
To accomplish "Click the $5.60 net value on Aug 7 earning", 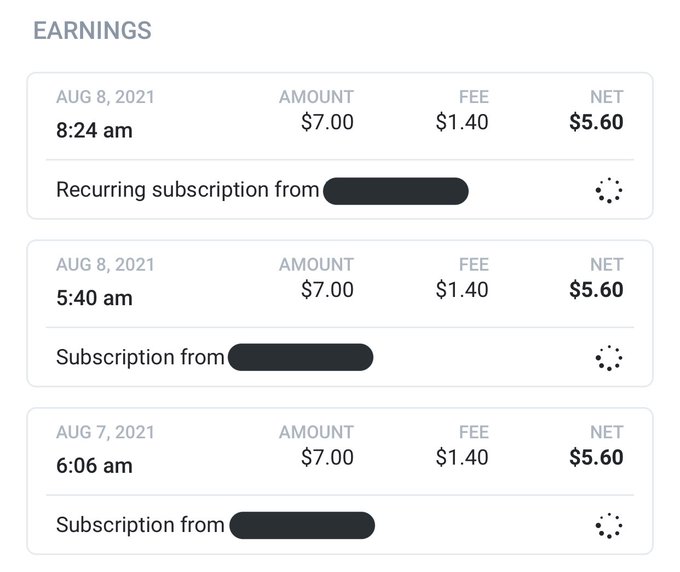I will tap(596, 458).
